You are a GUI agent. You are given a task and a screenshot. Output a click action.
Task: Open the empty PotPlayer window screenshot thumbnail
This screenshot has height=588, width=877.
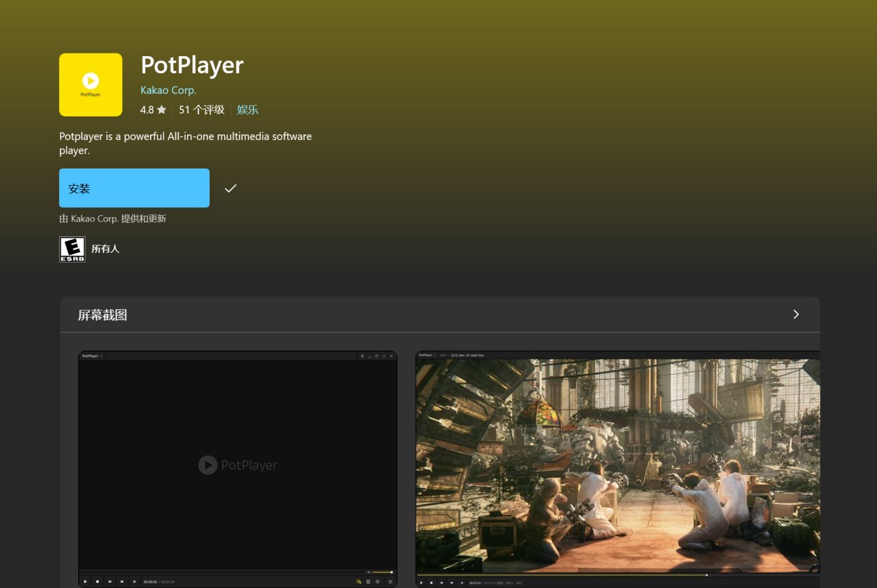click(x=238, y=469)
